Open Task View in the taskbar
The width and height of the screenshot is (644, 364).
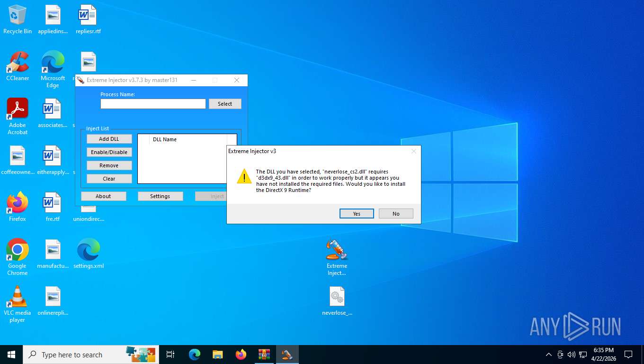(170, 355)
